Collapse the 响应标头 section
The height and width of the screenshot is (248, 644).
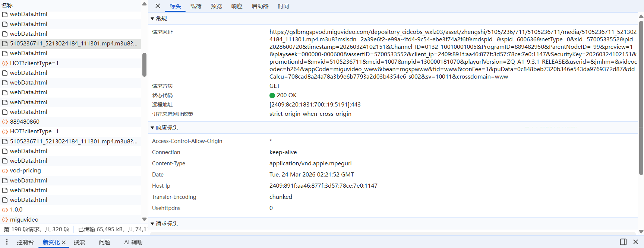point(152,128)
